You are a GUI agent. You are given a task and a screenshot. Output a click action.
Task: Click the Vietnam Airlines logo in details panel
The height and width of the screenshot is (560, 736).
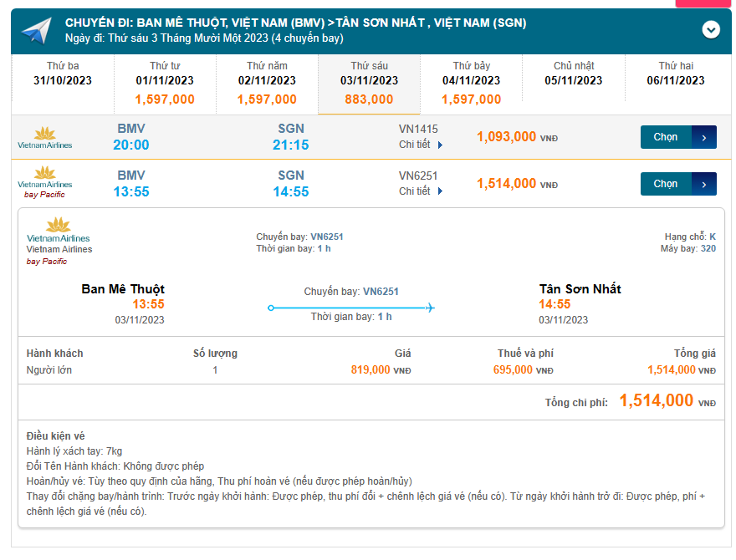tap(58, 229)
